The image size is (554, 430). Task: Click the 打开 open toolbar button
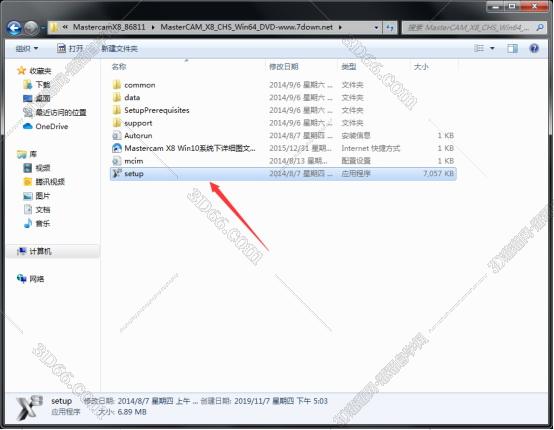[70, 48]
